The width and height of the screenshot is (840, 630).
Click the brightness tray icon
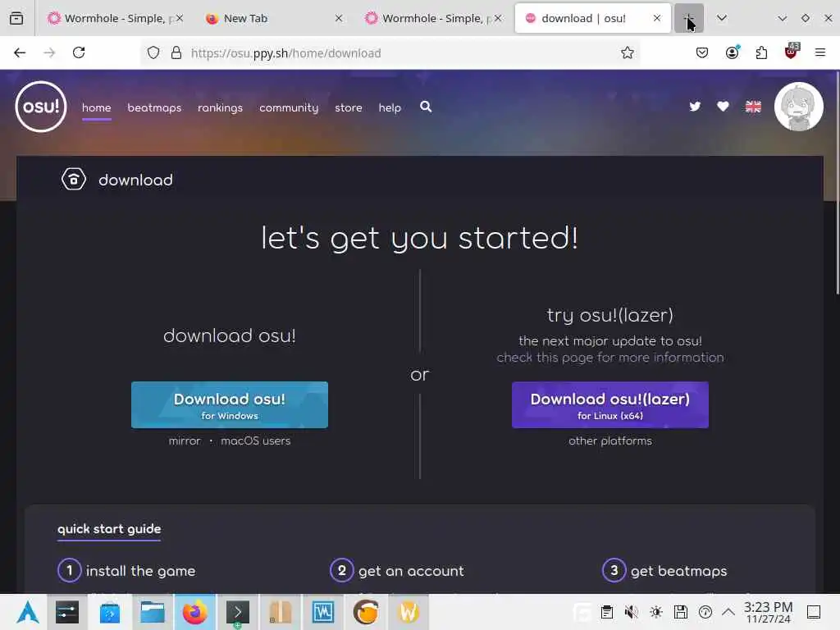pos(655,612)
